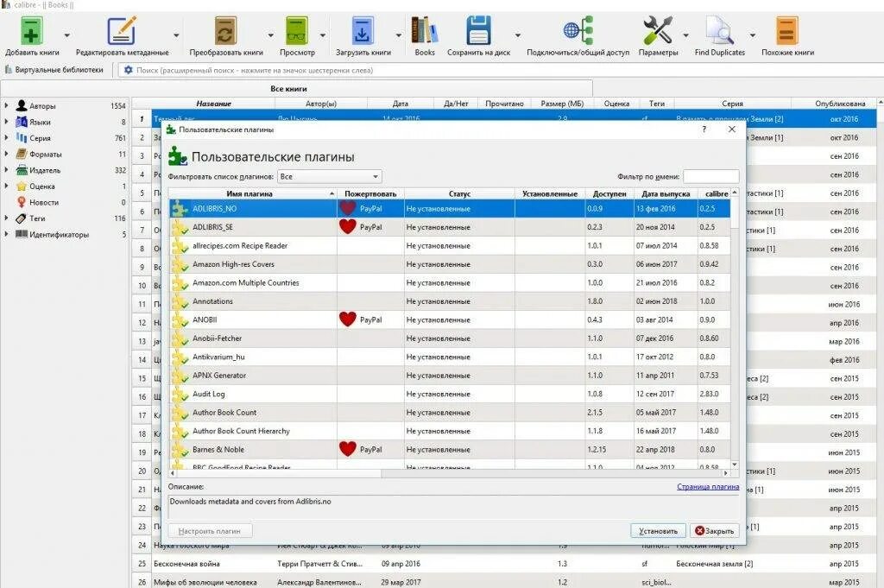Image resolution: width=884 pixels, height=588 pixels.
Task: Click the Series (Серия) icon
Action: tap(22, 137)
